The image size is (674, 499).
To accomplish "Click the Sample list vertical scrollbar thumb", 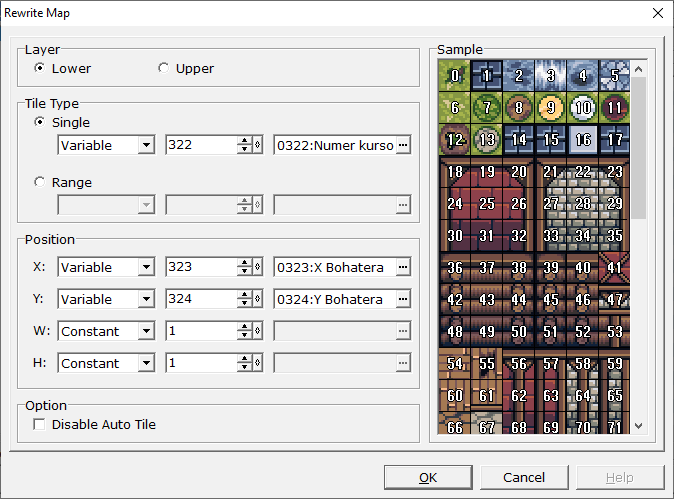I will click(x=639, y=148).
